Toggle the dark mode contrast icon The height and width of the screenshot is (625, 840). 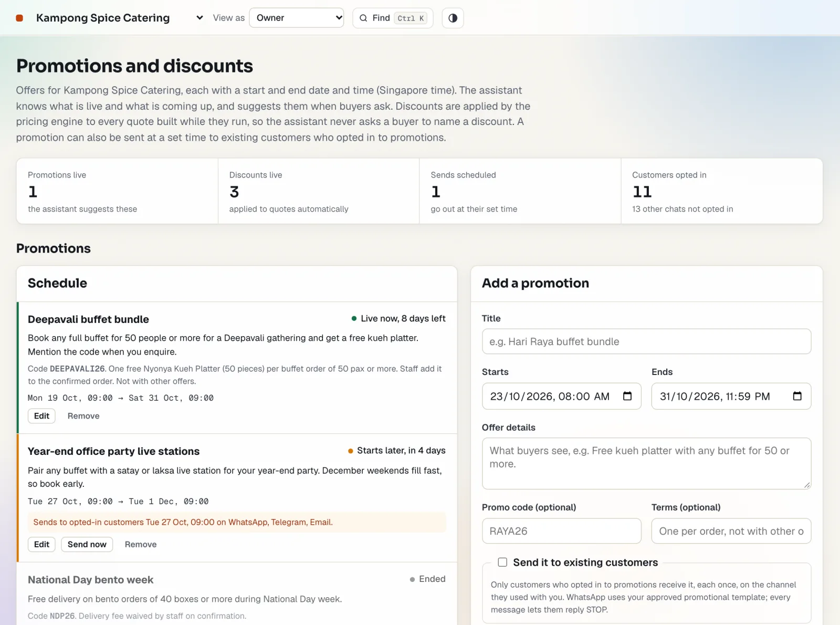(x=453, y=18)
